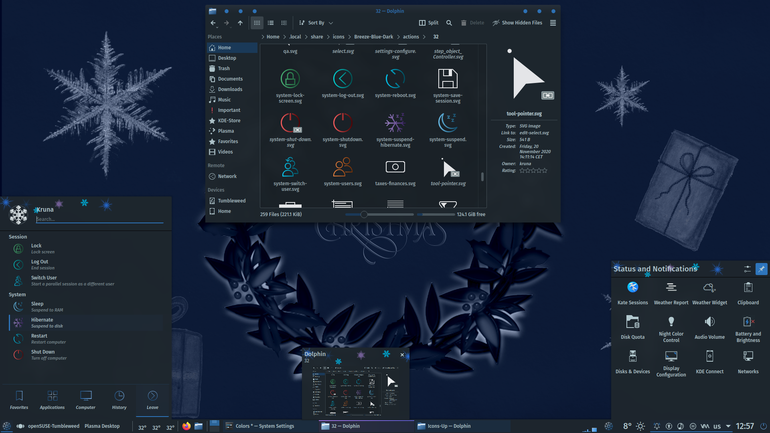Open Night Color Control applet

[671, 329]
